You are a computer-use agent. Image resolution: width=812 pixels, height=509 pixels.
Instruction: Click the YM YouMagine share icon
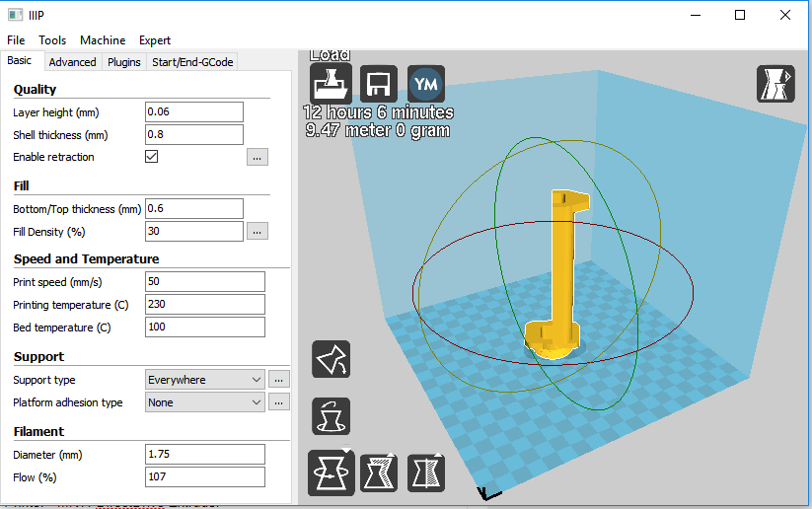click(x=426, y=84)
